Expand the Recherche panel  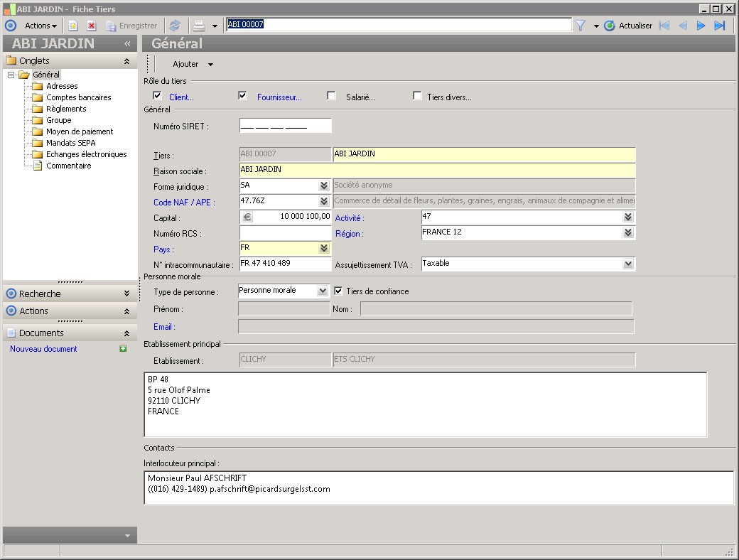pos(126,294)
